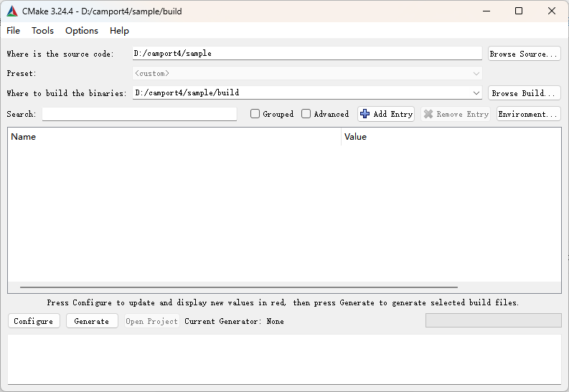This screenshot has height=392, width=569.
Task: Click the Configure button
Action: [34, 321]
